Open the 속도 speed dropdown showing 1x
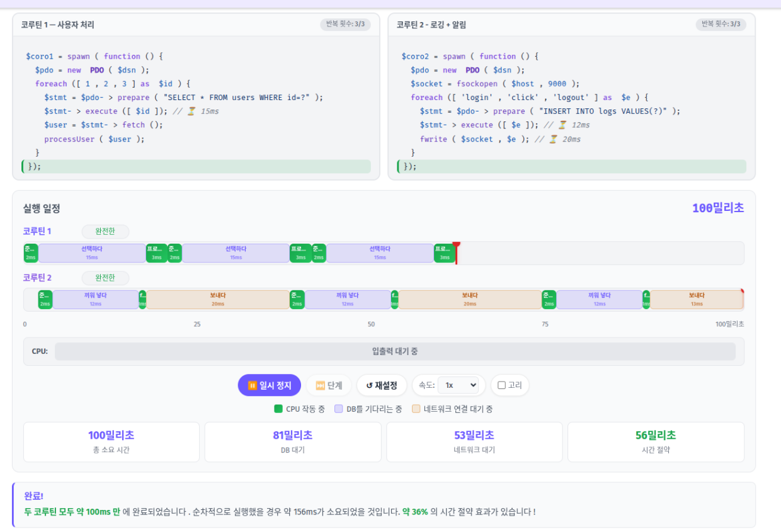 point(457,385)
